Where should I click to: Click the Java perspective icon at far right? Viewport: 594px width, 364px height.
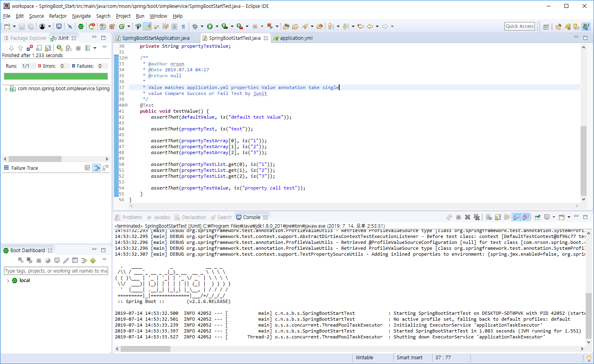tap(586, 26)
